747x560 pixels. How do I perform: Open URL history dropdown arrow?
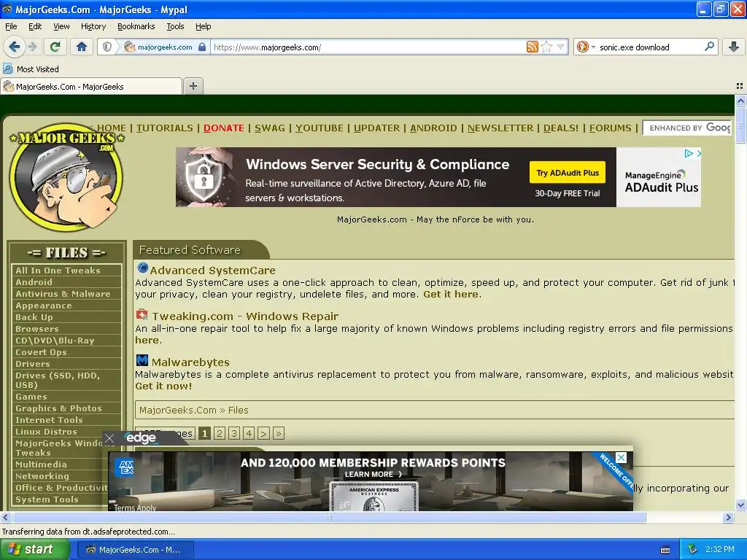[x=561, y=47]
